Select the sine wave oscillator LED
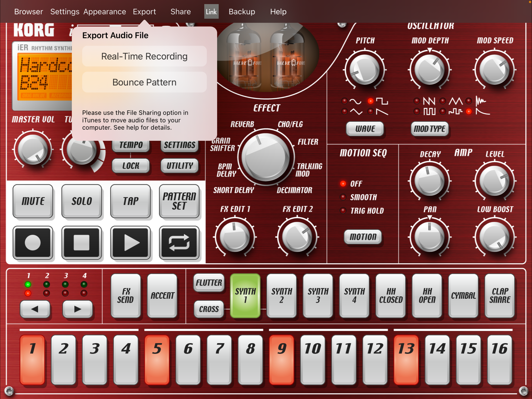 pyautogui.click(x=344, y=101)
